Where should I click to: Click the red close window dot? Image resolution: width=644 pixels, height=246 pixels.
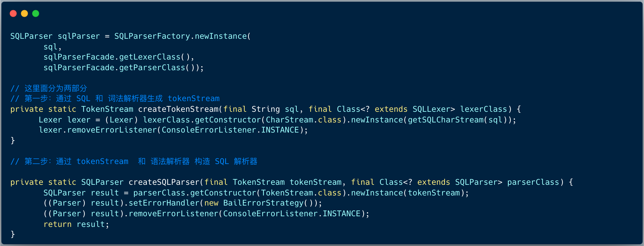point(13,13)
